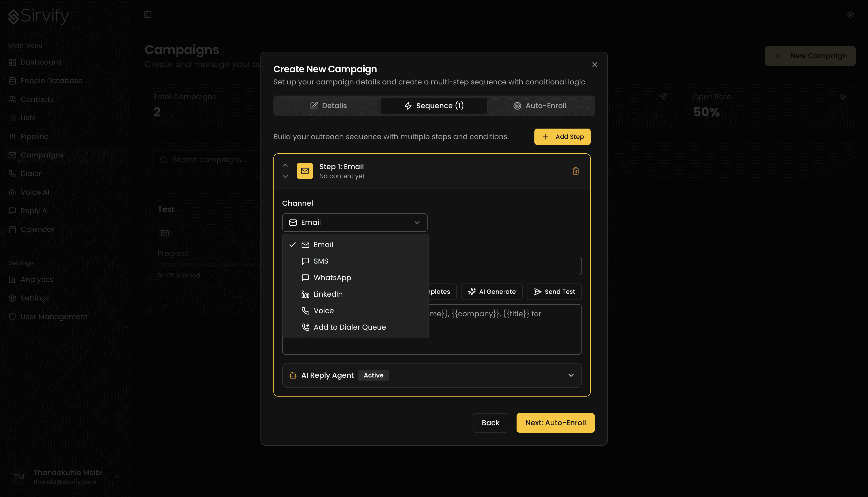This screenshot has height=497, width=868.
Task: Open the Channel dropdown showing Email
Action: 355,223
